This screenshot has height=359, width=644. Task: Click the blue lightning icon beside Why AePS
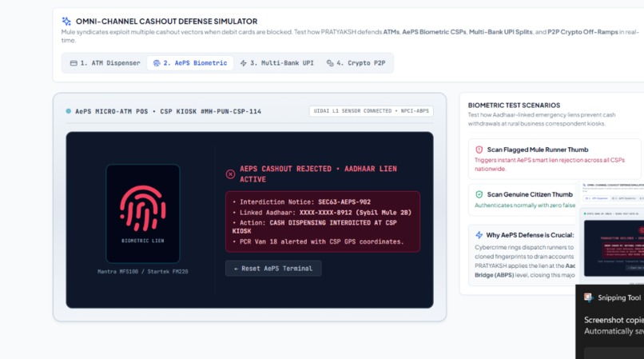pyautogui.click(x=479, y=235)
